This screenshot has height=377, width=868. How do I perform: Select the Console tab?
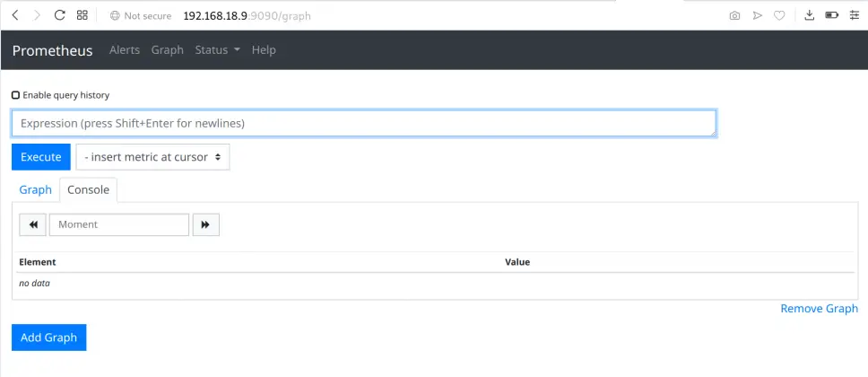(88, 189)
